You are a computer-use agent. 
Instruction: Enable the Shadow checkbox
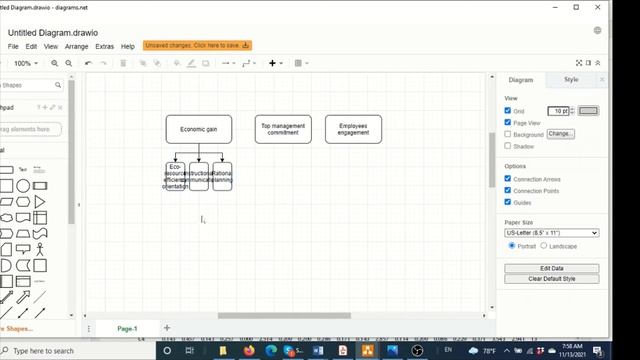click(507, 146)
